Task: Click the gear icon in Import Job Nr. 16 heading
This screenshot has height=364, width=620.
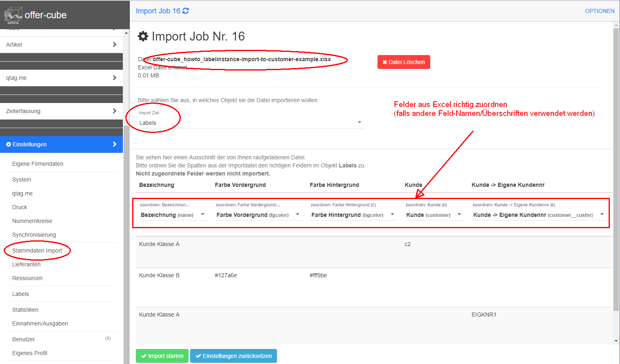Action: (x=143, y=36)
